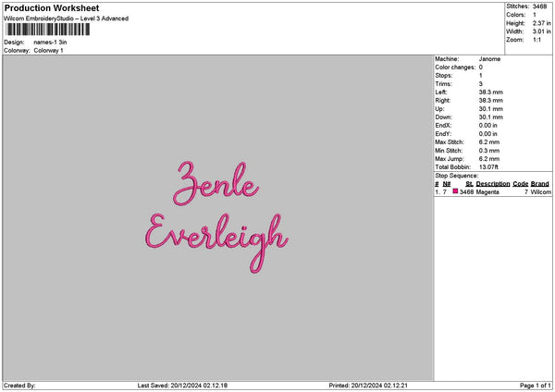Click the Up value "30.1 mm"
Screen dimensions: 555x392
pos(491,109)
